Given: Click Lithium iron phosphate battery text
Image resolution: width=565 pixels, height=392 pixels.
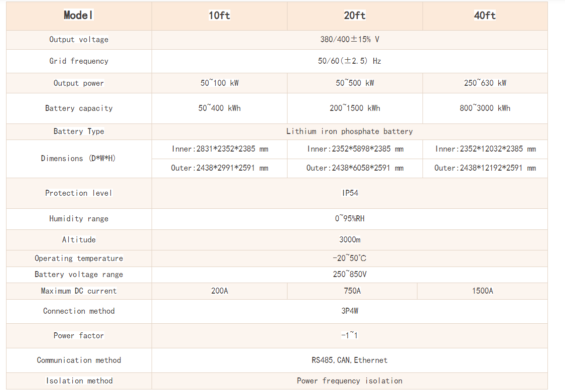Looking at the screenshot, I should point(349,132).
